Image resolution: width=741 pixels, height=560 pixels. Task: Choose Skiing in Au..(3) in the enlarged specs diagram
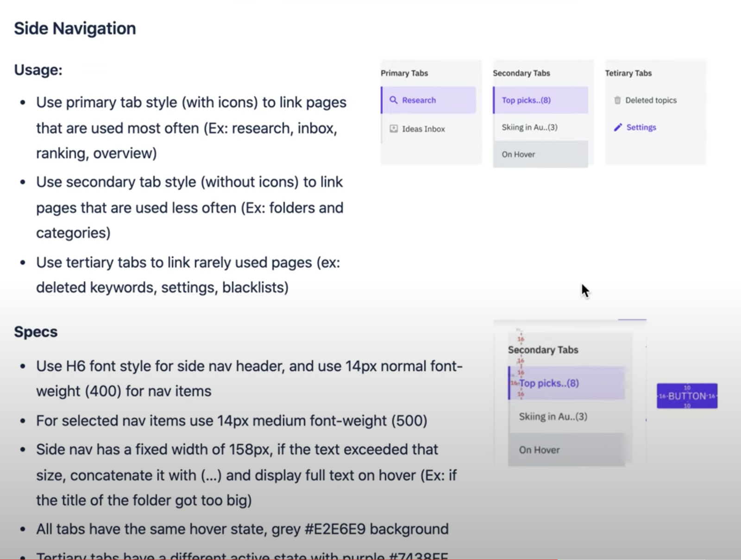[x=553, y=417]
